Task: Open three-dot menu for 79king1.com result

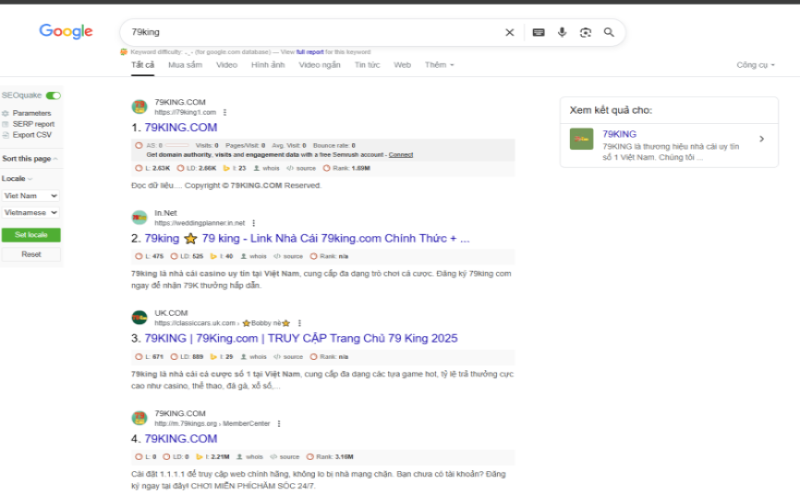Action: [x=225, y=112]
